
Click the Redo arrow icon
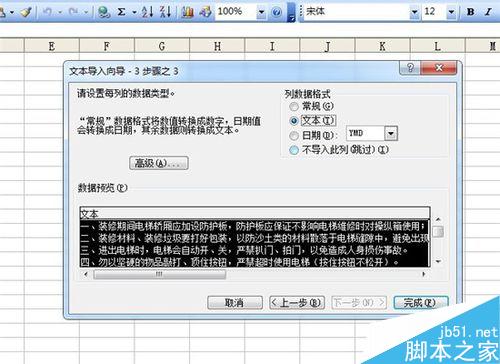73,12
